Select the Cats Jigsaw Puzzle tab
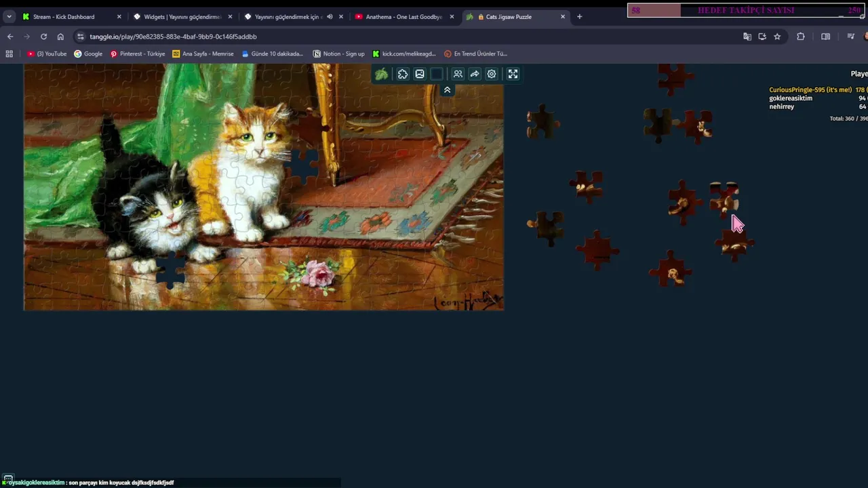 tap(516, 16)
